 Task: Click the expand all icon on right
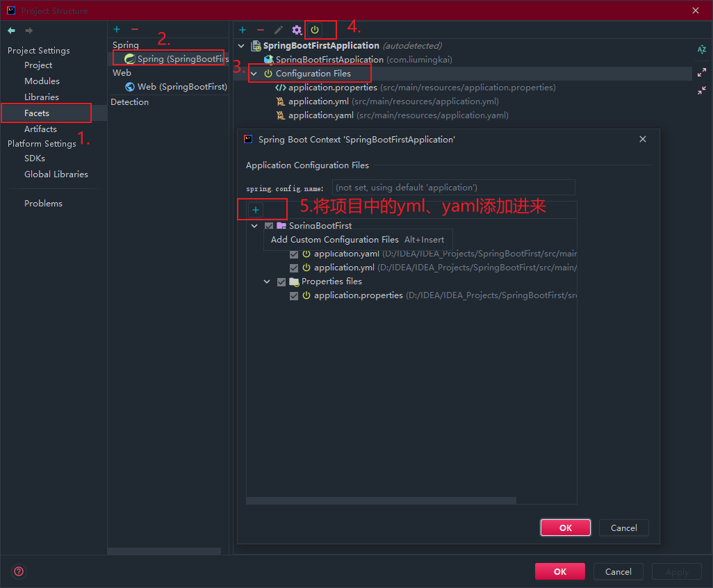pos(701,72)
